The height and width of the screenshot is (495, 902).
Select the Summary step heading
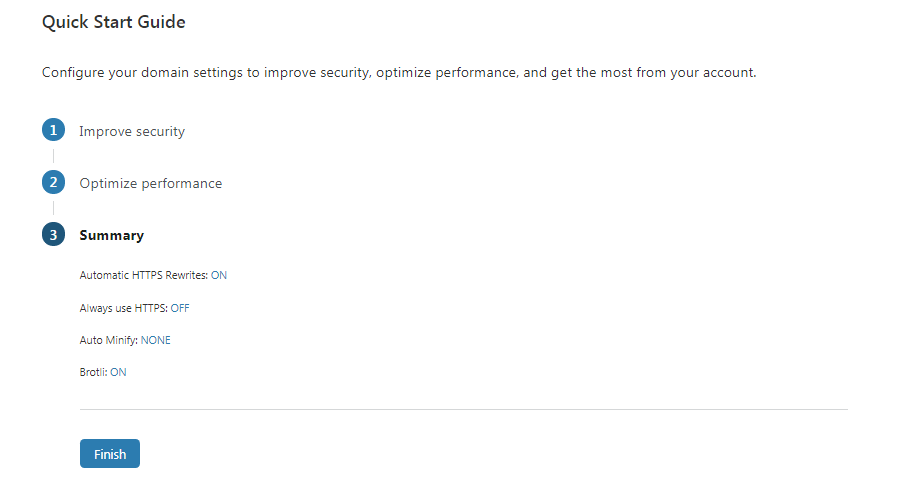coord(111,235)
